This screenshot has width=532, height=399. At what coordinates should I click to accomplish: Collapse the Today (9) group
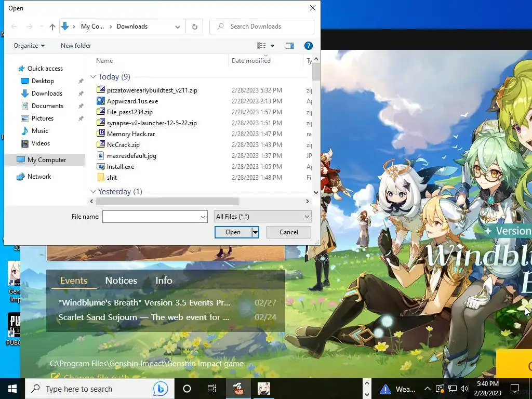pos(93,77)
